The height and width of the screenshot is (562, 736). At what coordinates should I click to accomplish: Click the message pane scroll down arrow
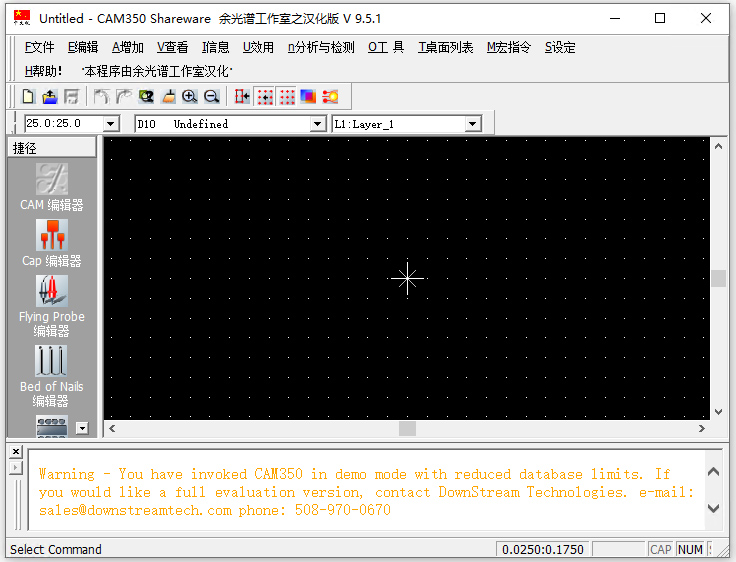coord(713,508)
